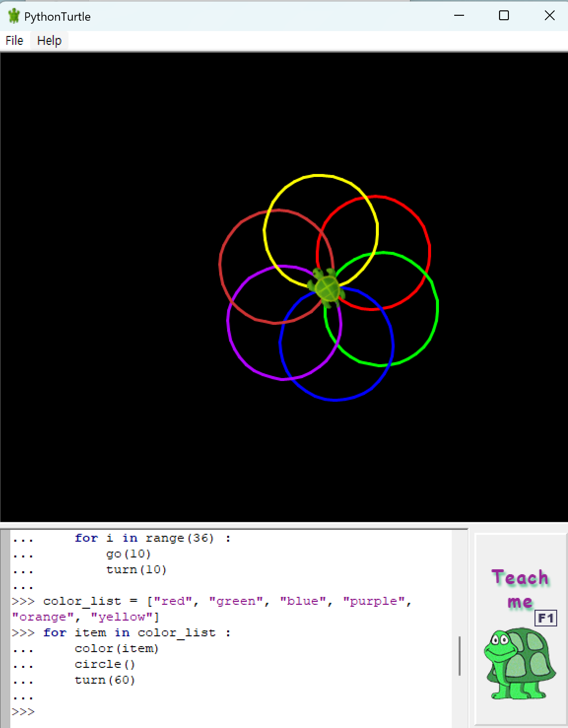
Task: Click the empty shell prompt line
Action: pyautogui.click(x=231, y=712)
